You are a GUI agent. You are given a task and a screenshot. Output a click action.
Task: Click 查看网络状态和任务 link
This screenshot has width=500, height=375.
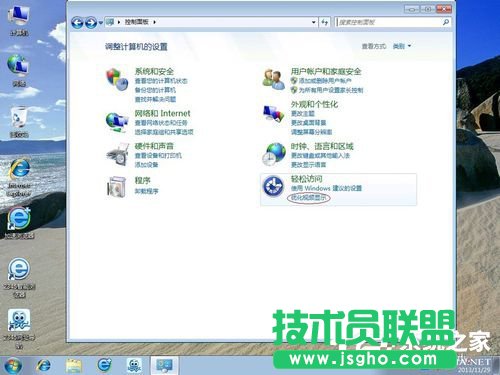tap(161, 123)
